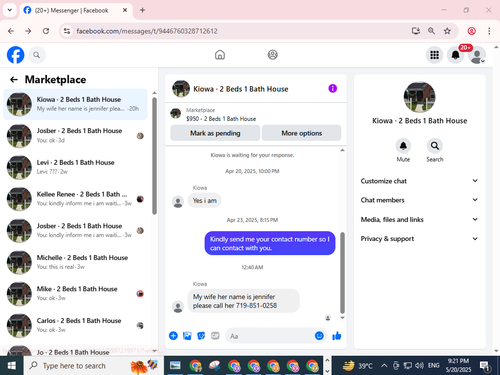
Task: Open the Facebook menu grid icon
Action: 434,55
